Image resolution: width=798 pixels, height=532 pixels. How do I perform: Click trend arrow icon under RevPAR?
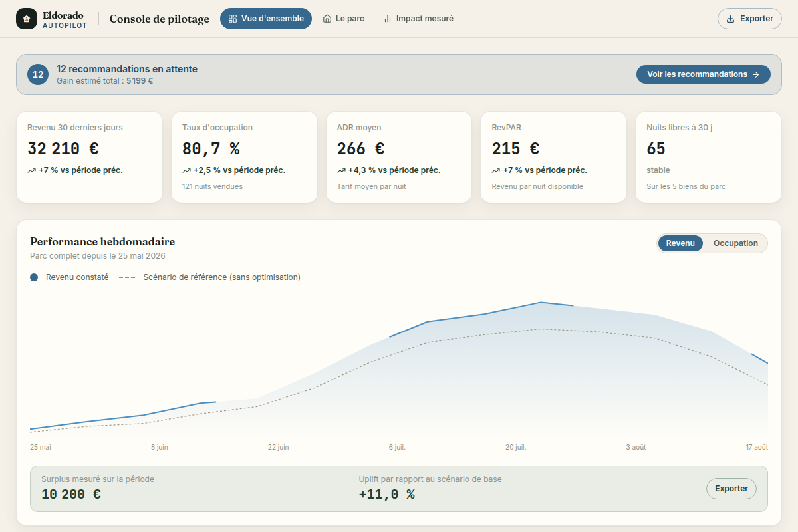(x=496, y=170)
